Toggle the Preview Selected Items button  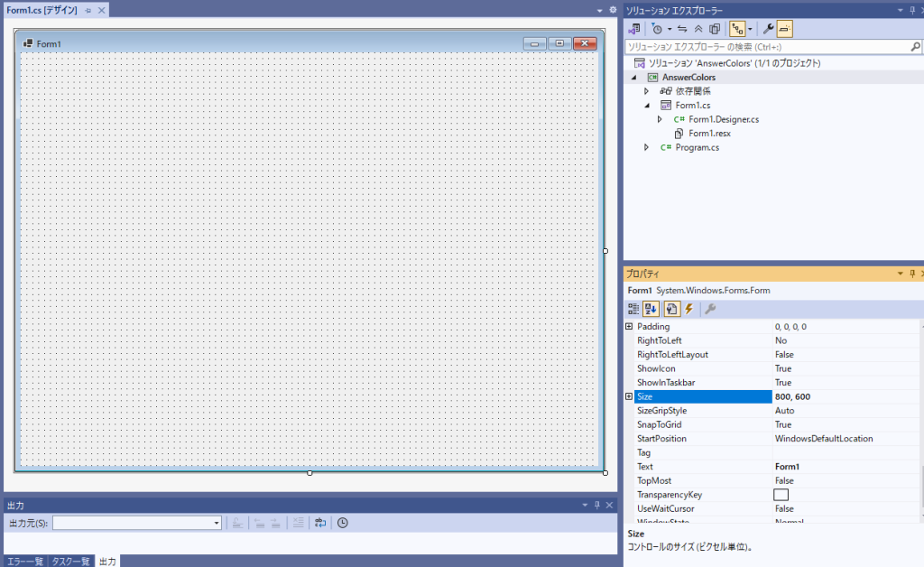coord(784,29)
